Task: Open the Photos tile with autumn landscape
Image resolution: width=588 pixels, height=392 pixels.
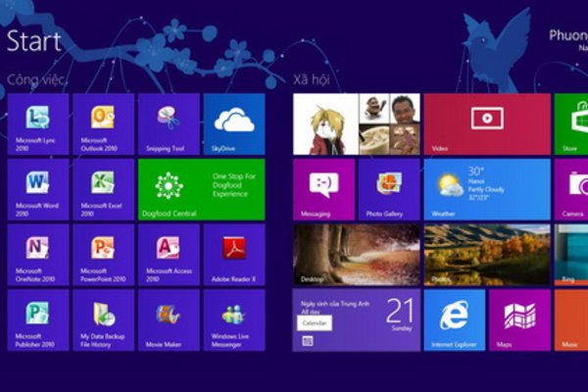Action: point(487,255)
